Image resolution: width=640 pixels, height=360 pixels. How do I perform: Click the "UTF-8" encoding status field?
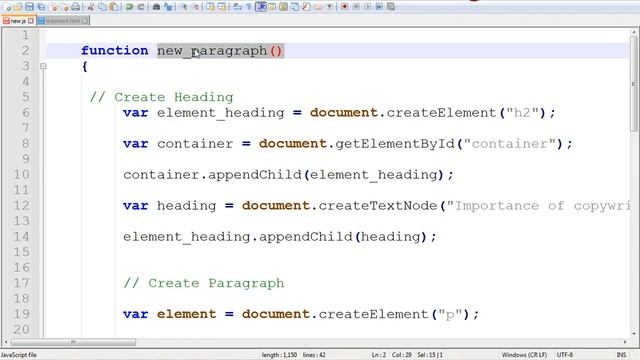coord(565,355)
